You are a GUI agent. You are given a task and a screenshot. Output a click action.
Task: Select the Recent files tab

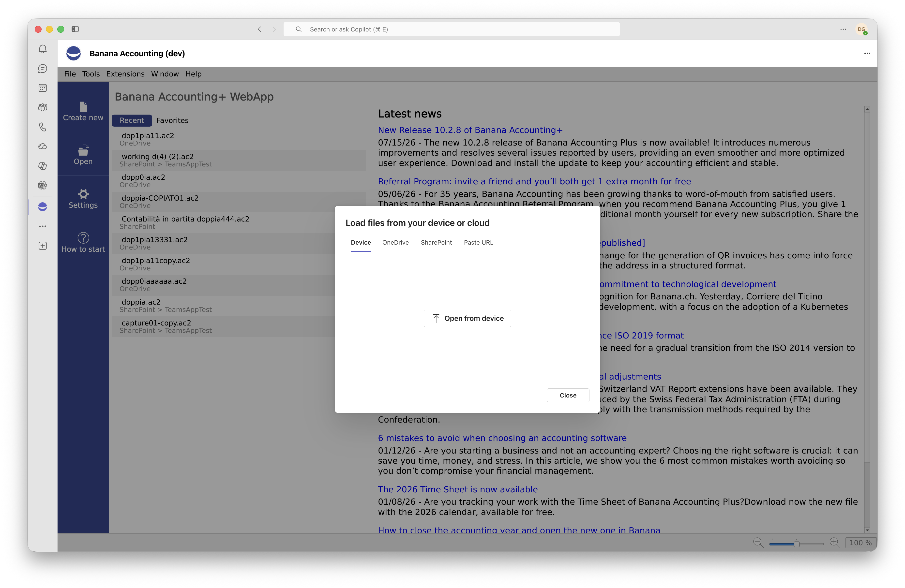coord(132,120)
